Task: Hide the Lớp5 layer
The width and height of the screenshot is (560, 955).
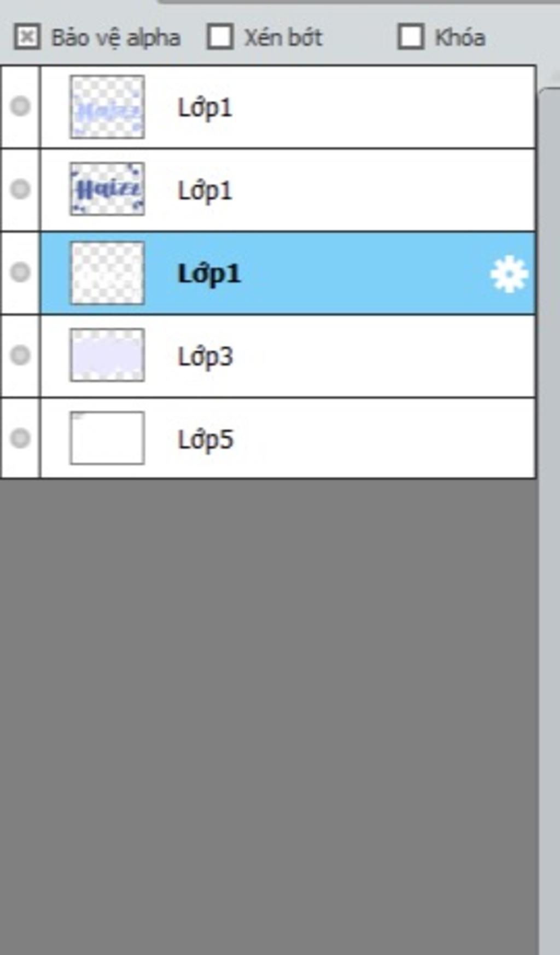Action: click(x=20, y=438)
